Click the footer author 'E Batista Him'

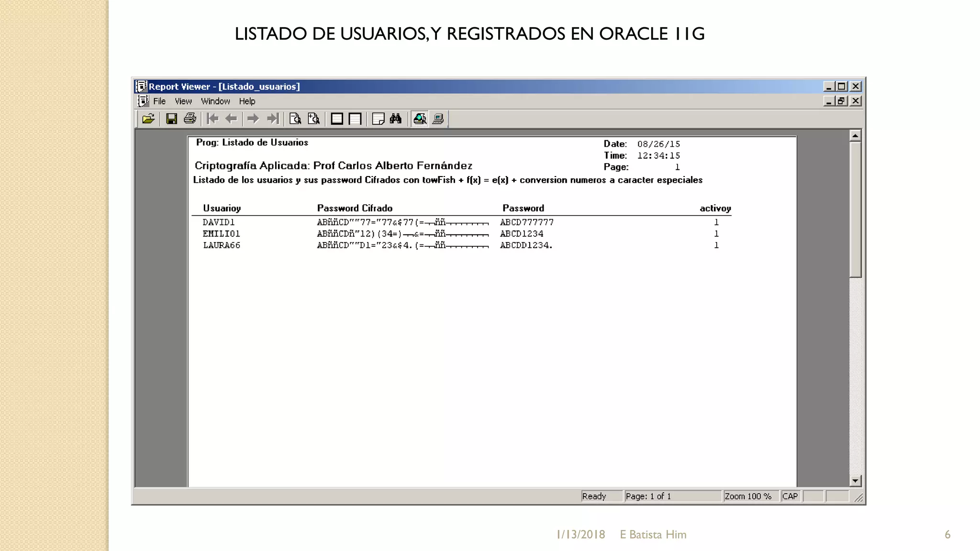[x=653, y=534]
